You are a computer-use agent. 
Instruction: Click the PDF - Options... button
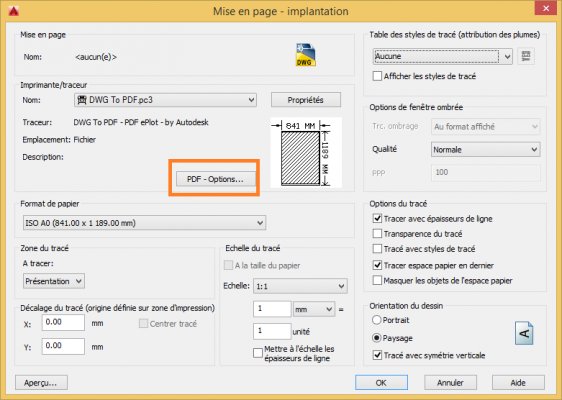[216, 179]
